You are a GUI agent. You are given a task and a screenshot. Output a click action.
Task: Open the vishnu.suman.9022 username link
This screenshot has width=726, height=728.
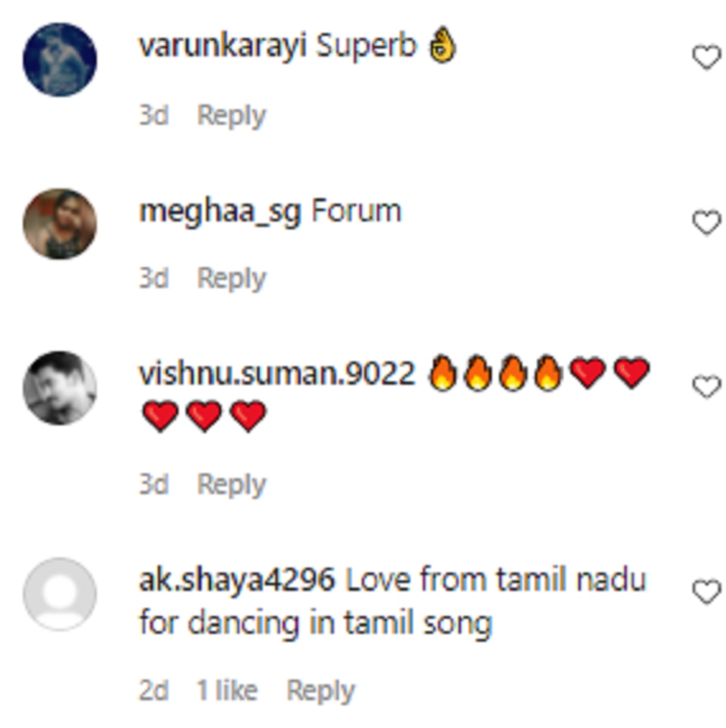(277, 374)
